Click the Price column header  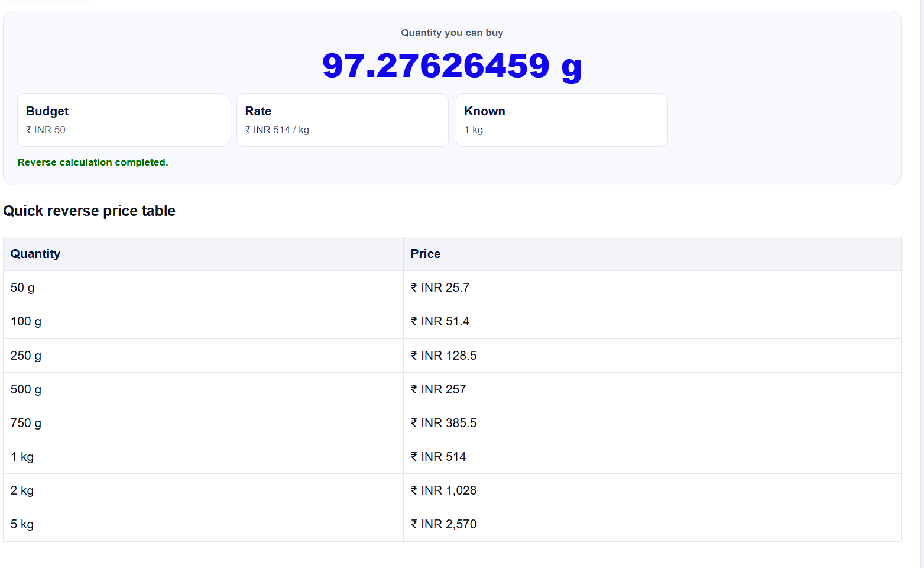coord(652,254)
